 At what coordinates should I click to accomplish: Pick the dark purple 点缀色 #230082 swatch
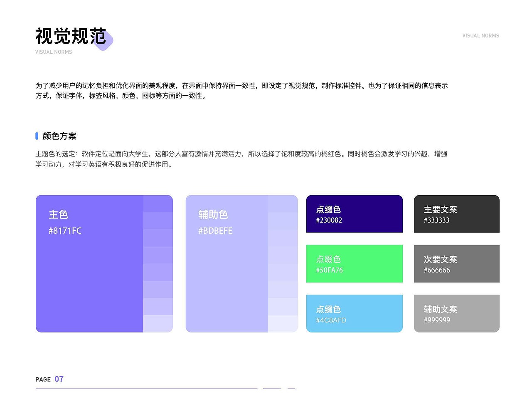(354, 213)
